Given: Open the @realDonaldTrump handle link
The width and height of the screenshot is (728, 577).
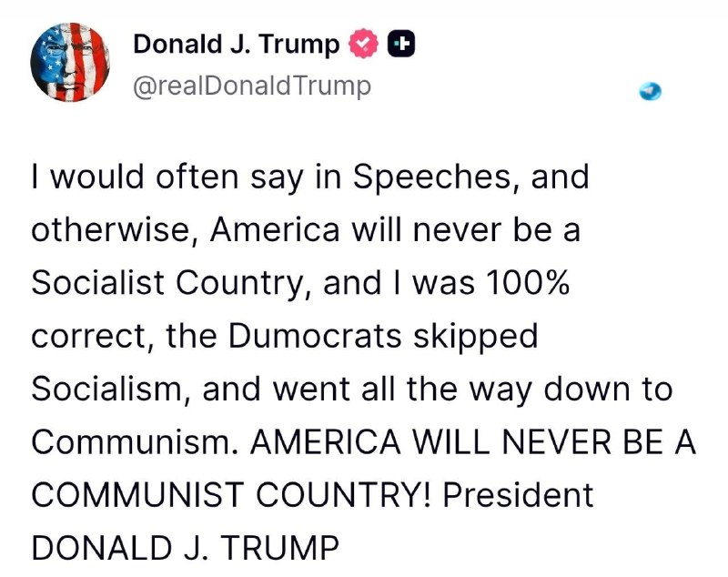Looking at the screenshot, I should (252, 86).
